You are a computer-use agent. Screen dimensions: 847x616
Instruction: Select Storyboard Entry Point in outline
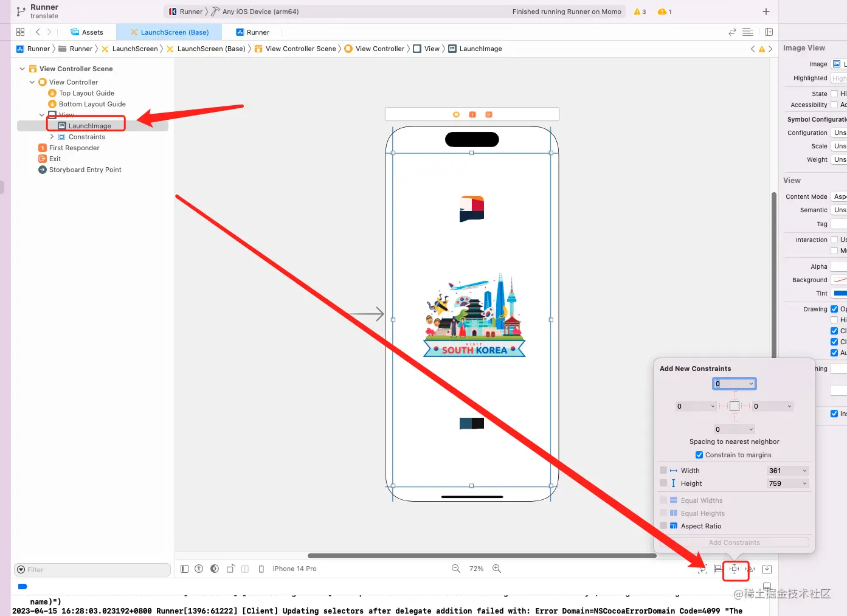[80, 170]
